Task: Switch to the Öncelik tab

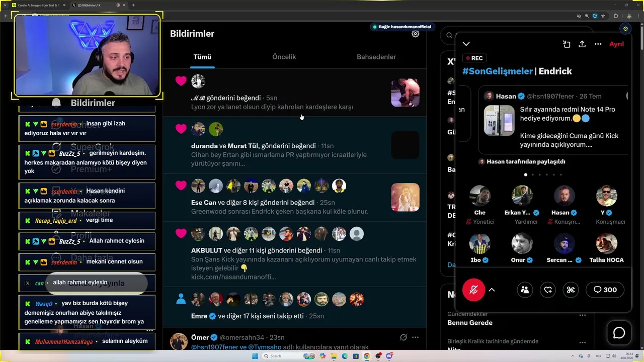Action: coord(284,57)
